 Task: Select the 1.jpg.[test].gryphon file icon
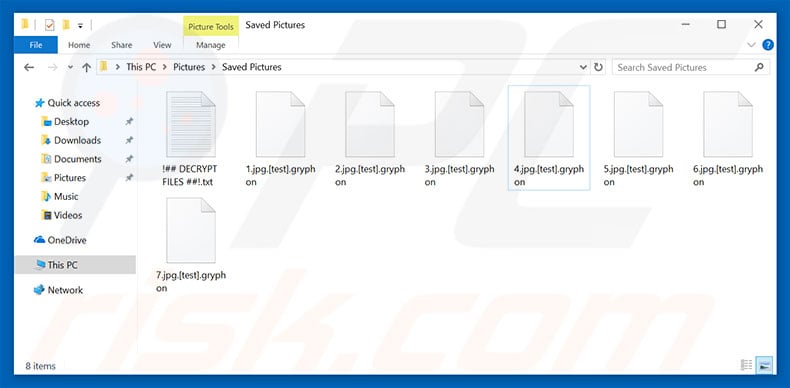280,124
